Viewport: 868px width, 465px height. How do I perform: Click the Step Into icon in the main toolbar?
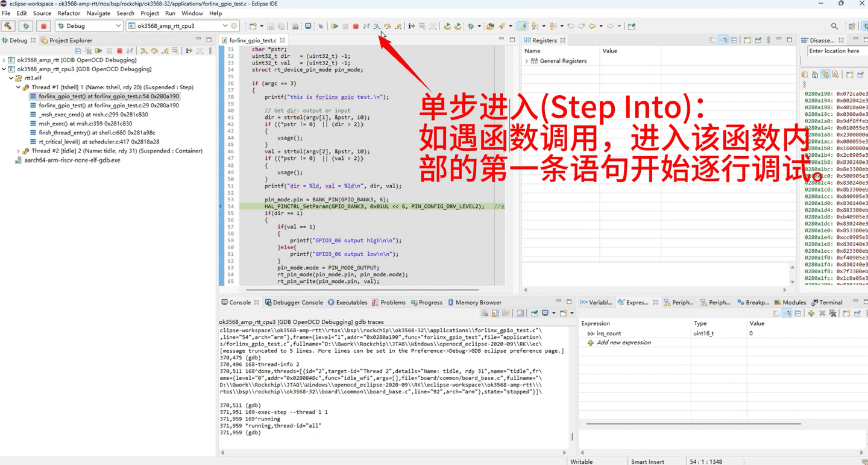tap(377, 26)
